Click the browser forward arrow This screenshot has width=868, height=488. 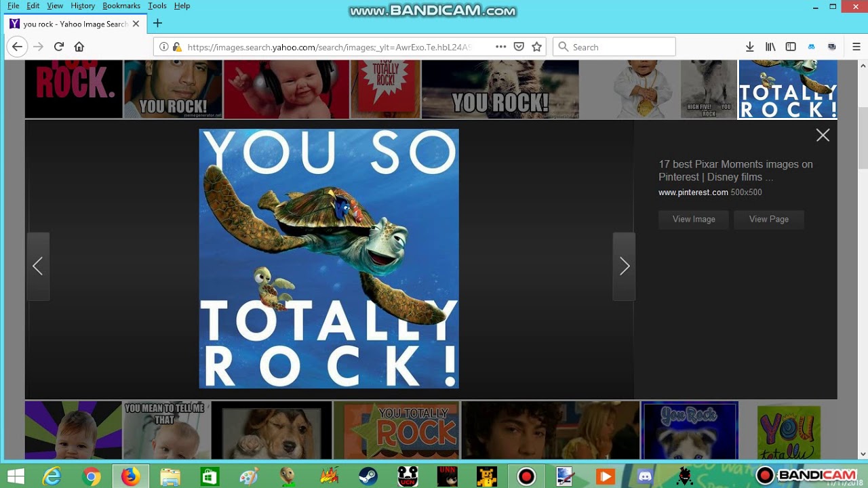coord(38,47)
